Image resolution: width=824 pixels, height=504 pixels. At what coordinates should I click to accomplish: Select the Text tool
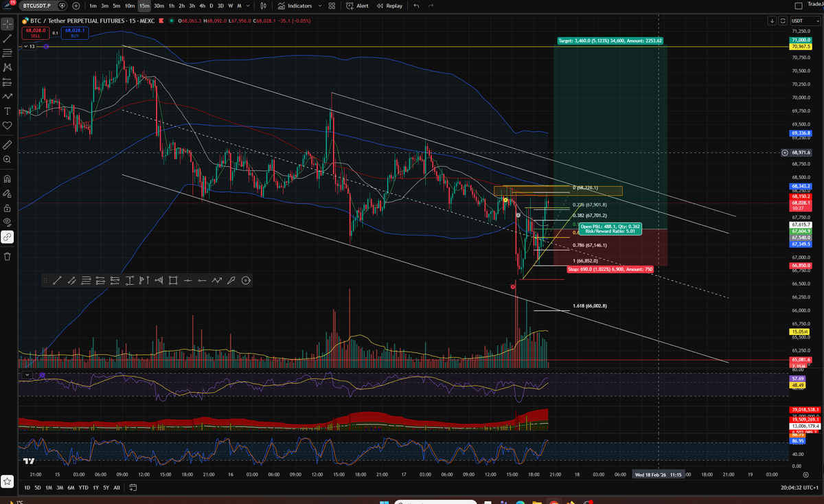(8, 111)
